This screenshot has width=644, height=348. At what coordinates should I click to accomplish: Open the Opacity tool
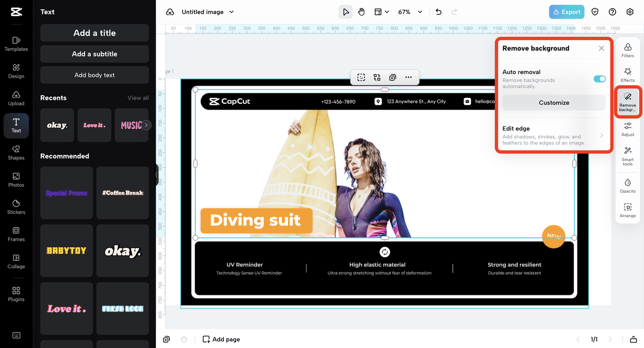pos(628,185)
